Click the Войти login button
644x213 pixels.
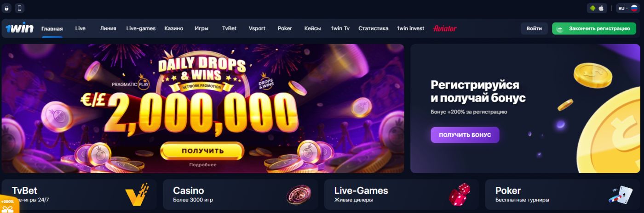tap(534, 28)
